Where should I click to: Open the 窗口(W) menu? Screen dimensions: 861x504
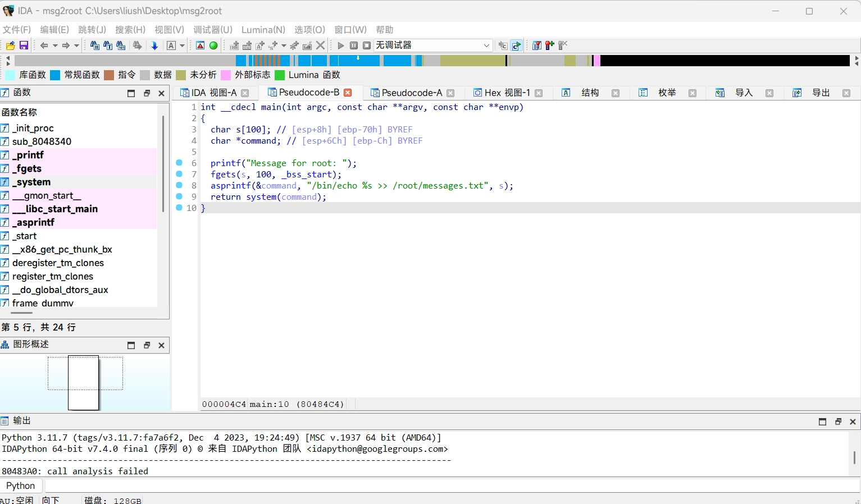[x=350, y=30]
